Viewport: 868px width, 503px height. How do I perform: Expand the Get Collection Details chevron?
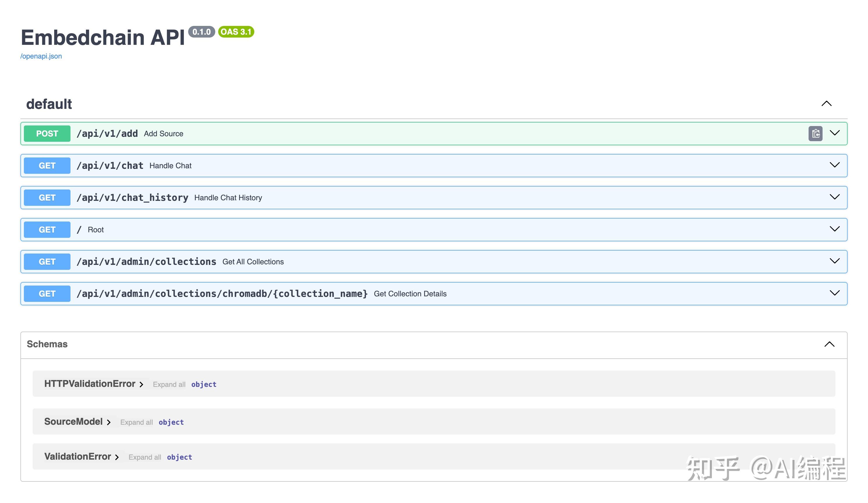(x=835, y=293)
